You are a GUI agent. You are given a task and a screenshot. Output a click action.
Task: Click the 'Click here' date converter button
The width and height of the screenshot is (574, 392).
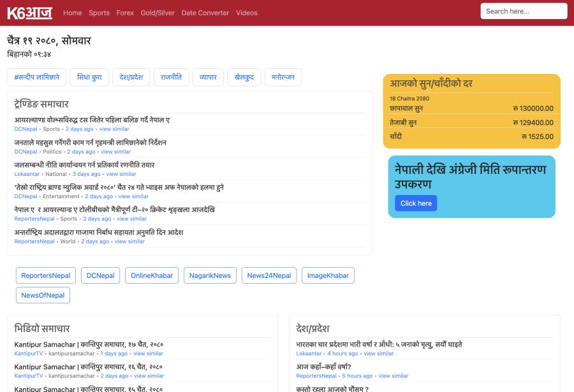pyautogui.click(x=416, y=203)
